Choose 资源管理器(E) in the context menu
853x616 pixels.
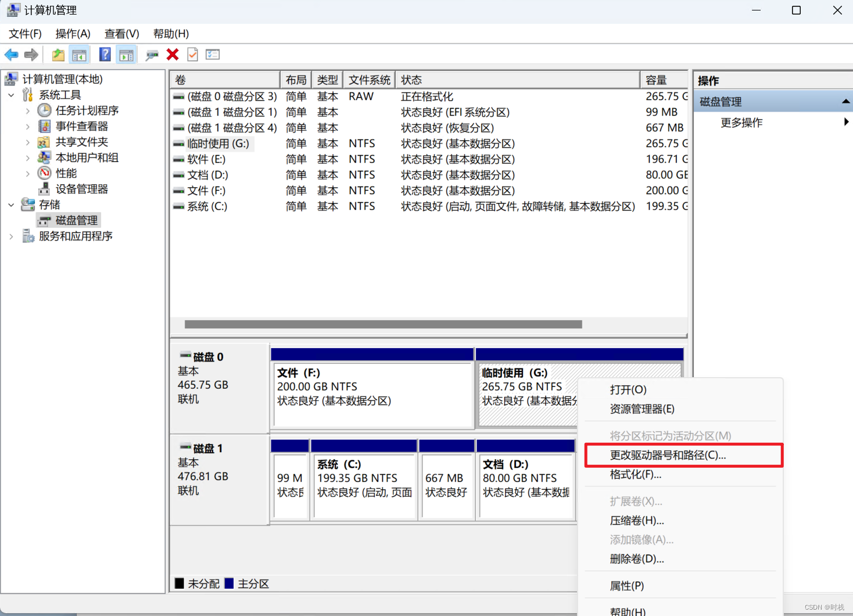[680, 409]
